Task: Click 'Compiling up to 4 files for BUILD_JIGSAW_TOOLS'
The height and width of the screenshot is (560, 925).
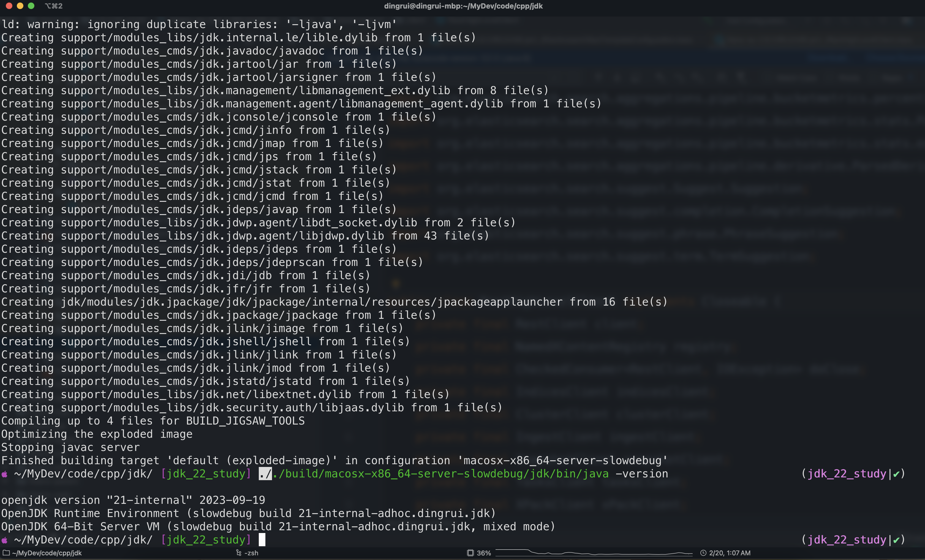Action: pyautogui.click(x=153, y=421)
